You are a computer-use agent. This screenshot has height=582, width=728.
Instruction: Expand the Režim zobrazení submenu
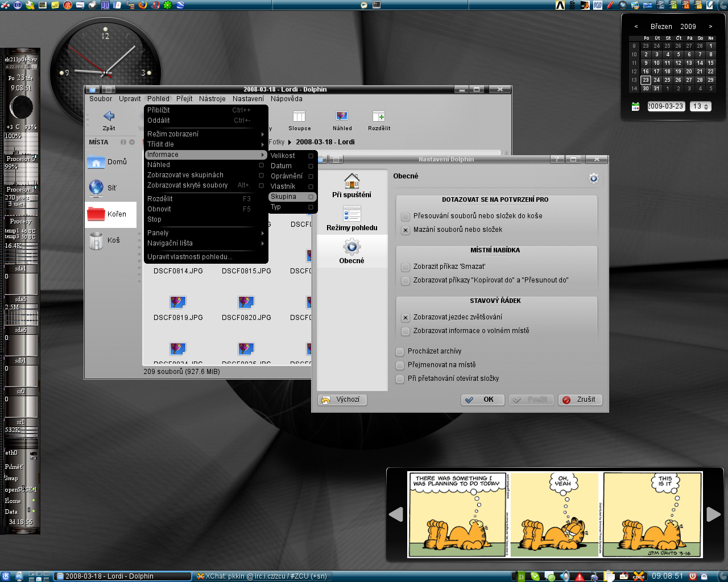tap(206, 134)
